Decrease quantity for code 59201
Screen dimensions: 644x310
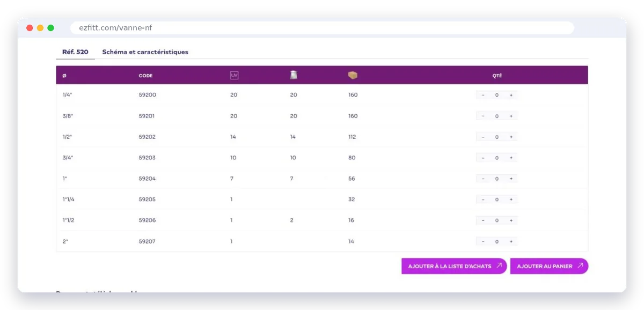483,116
